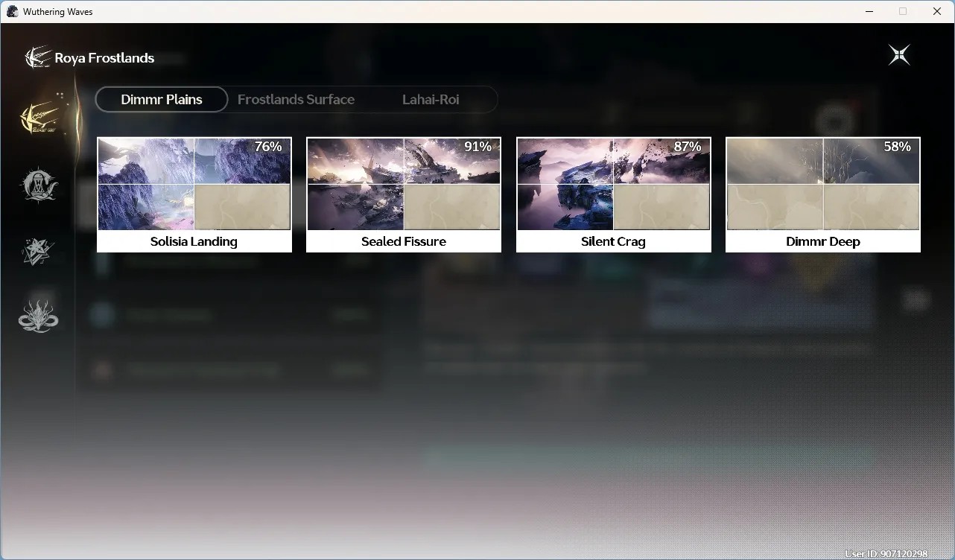Select the Sealed Fissure area card
The height and width of the screenshot is (560, 955).
(x=404, y=195)
